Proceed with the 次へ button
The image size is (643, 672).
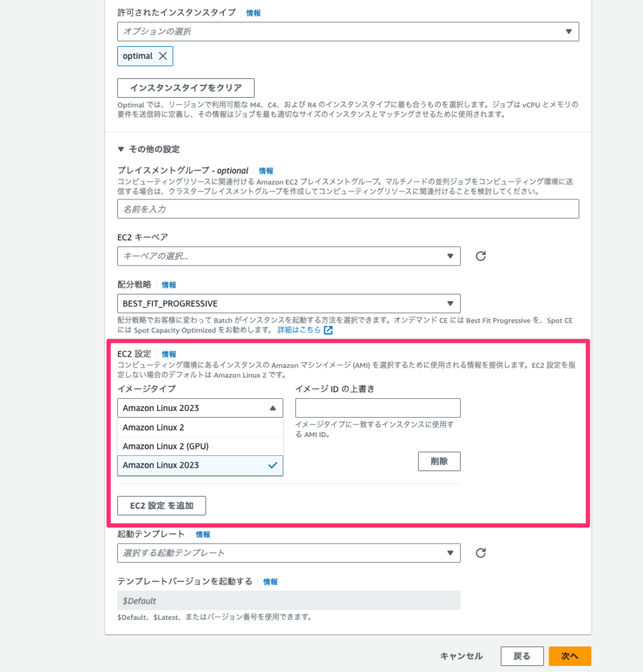click(x=569, y=656)
